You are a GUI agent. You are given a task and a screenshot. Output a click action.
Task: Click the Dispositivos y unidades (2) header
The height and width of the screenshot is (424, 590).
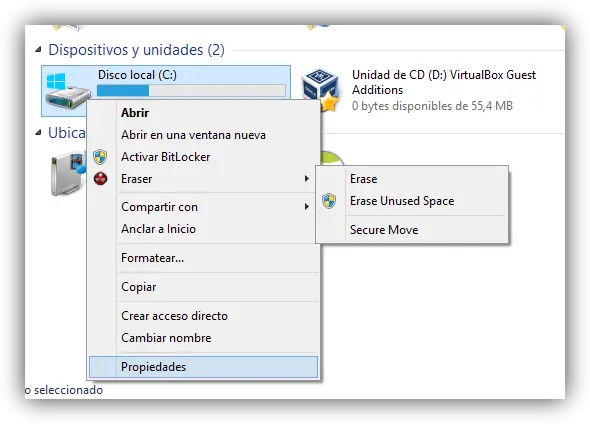pos(137,50)
